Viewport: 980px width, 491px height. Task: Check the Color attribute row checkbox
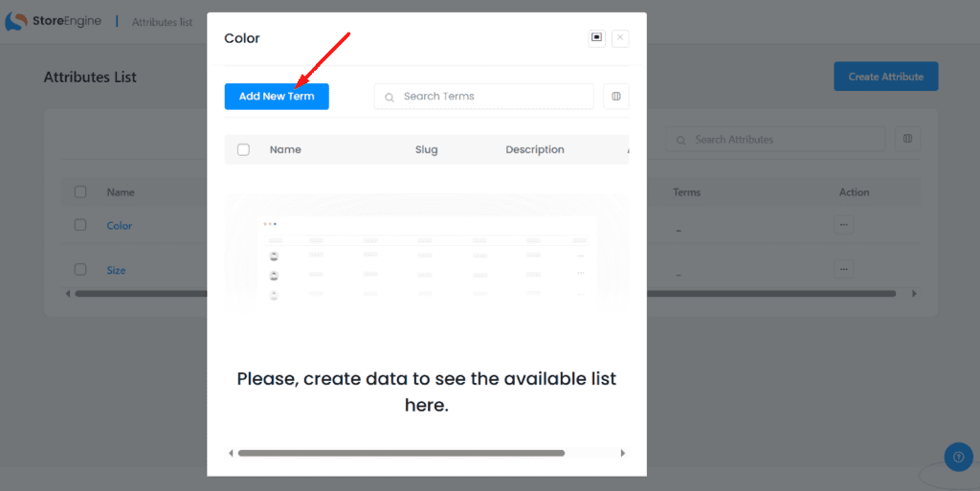pyautogui.click(x=80, y=225)
